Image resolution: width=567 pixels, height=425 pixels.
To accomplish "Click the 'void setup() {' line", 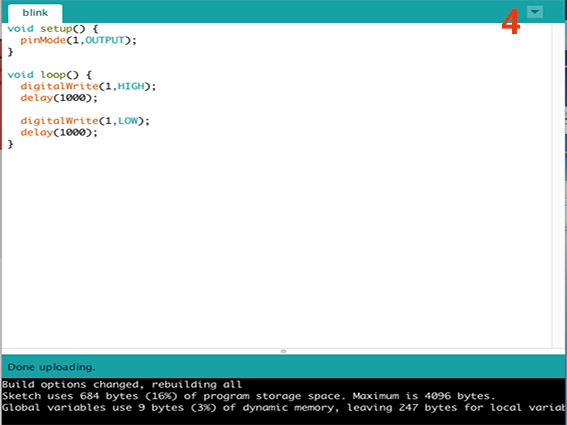I will pyautogui.click(x=53, y=29).
